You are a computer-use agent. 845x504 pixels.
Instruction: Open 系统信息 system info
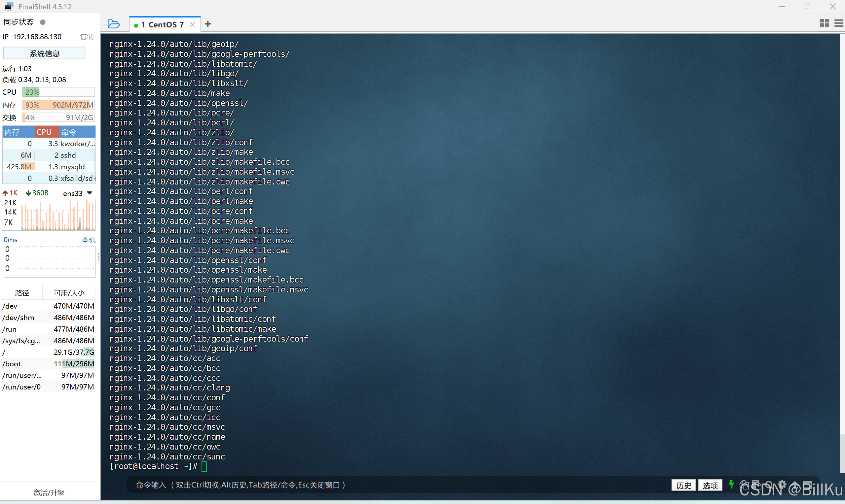coord(44,53)
